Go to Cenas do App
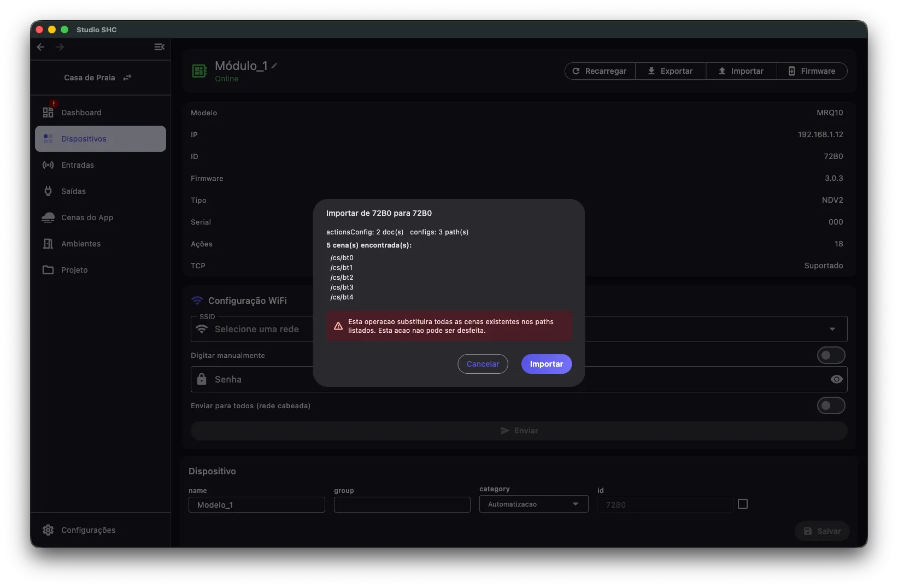Image resolution: width=898 pixels, height=588 pixels. pyautogui.click(x=101, y=217)
